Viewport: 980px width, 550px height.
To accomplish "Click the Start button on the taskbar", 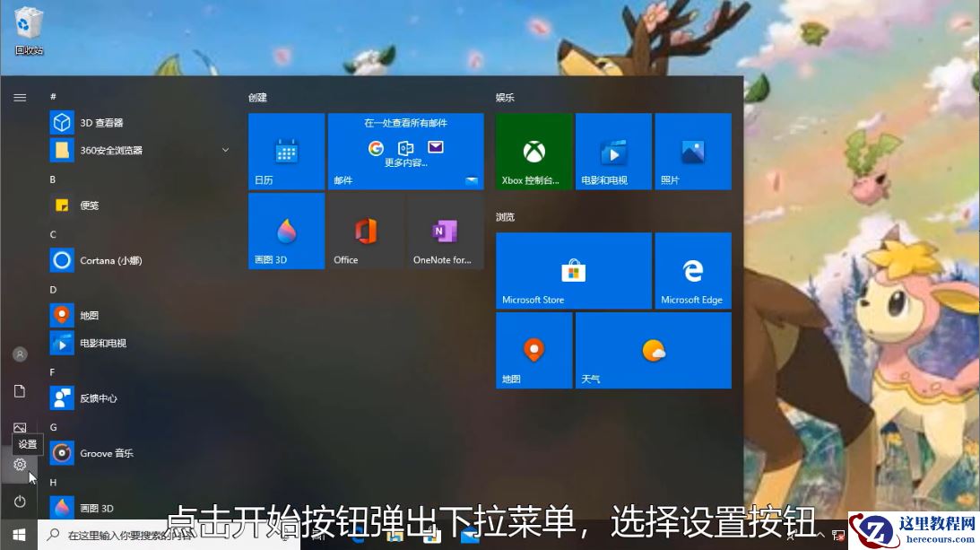I will point(18,537).
